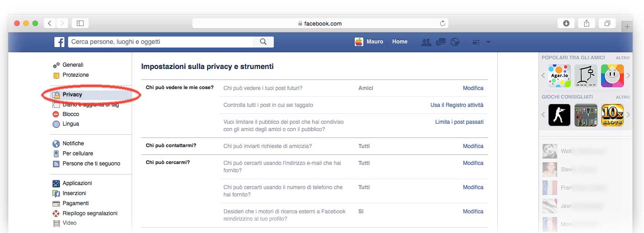Open Notifiche settings in sidebar

click(73, 143)
